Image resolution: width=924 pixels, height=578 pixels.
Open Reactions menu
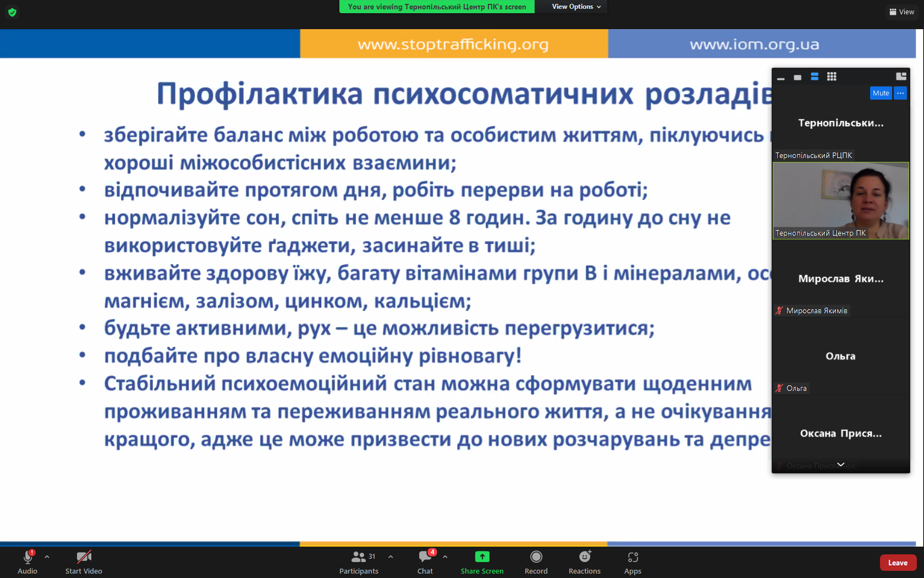[x=584, y=562]
